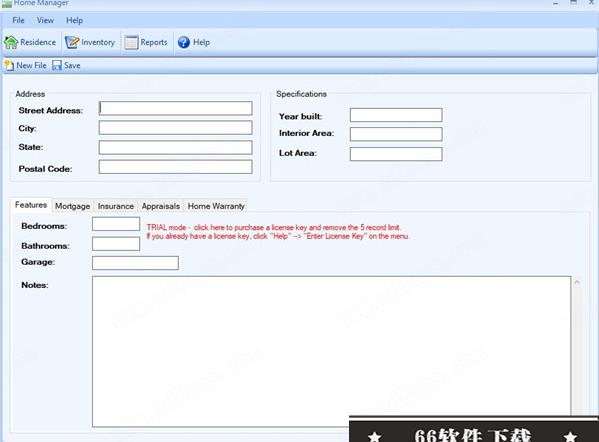Open the Inventory section
The width and height of the screenshot is (599, 442).
point(90,42)
